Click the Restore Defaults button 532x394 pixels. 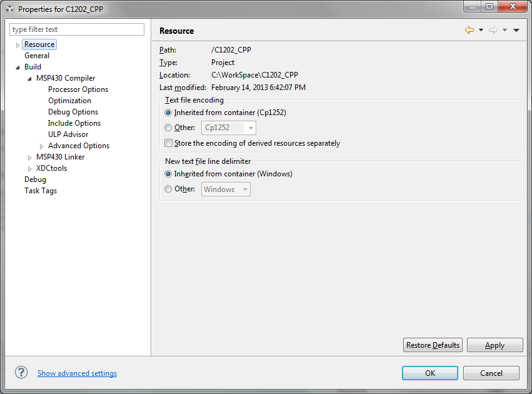coord(433,345)
